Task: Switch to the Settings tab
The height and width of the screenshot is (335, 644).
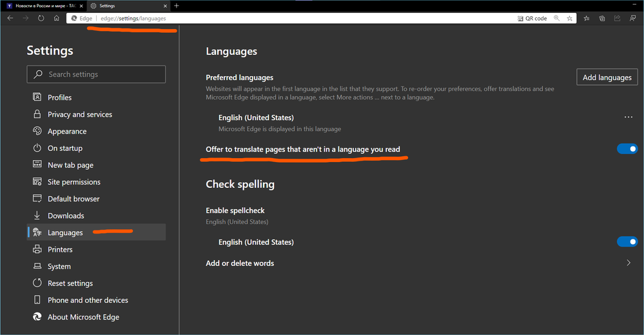Action: (128, 6)
